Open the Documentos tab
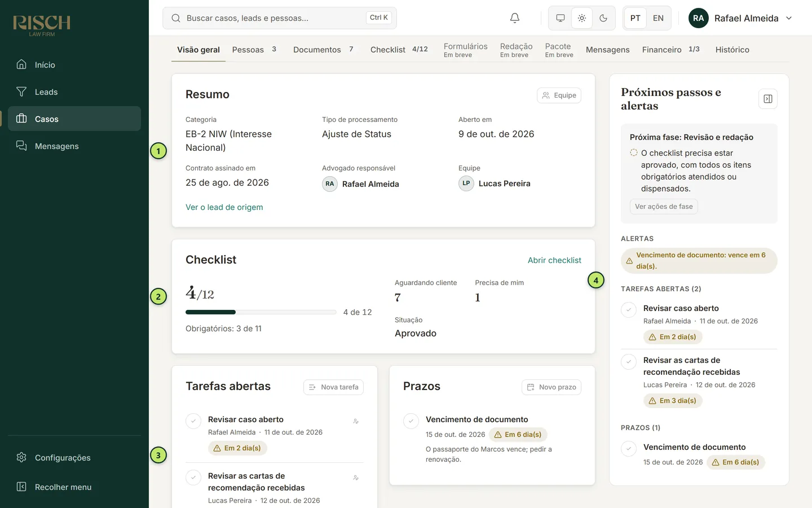This screenshot has height=508, width=812. coord(323,50)
